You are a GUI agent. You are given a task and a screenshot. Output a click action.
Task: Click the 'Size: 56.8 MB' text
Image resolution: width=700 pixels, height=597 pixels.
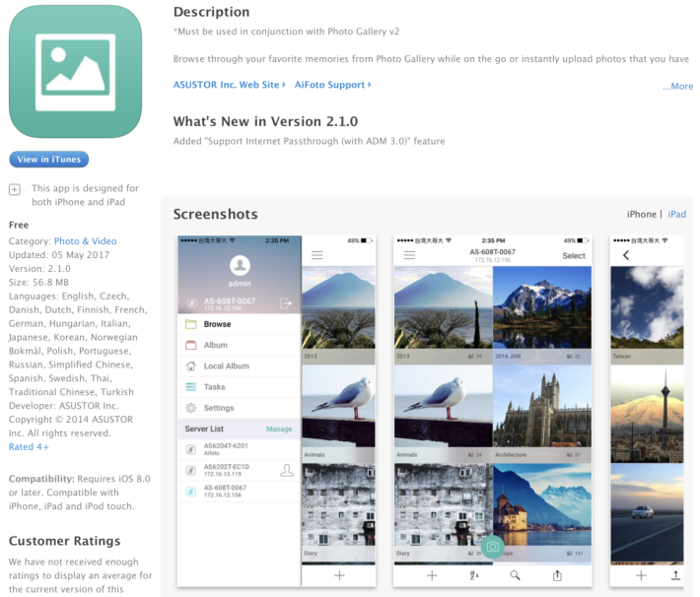click(38, 283)
